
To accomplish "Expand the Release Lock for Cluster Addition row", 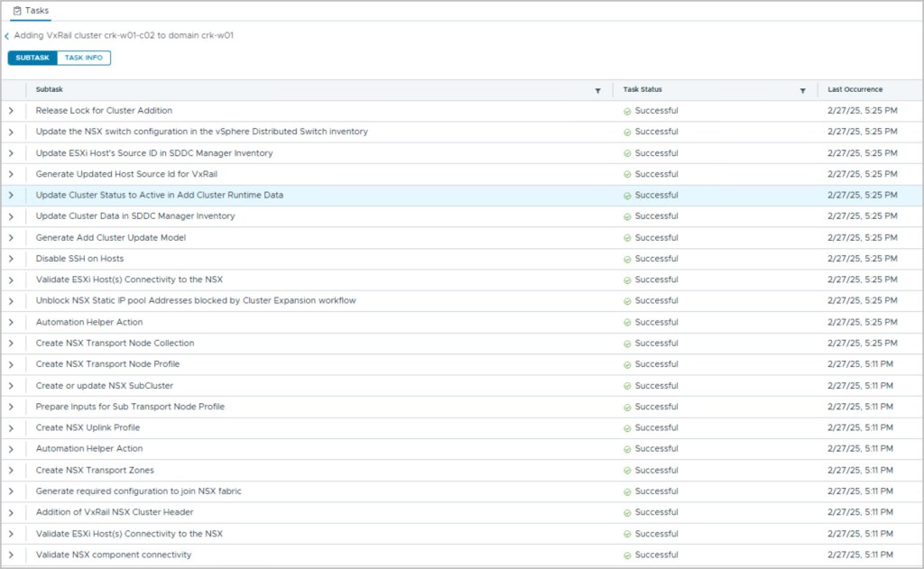I will pos(12,111).
